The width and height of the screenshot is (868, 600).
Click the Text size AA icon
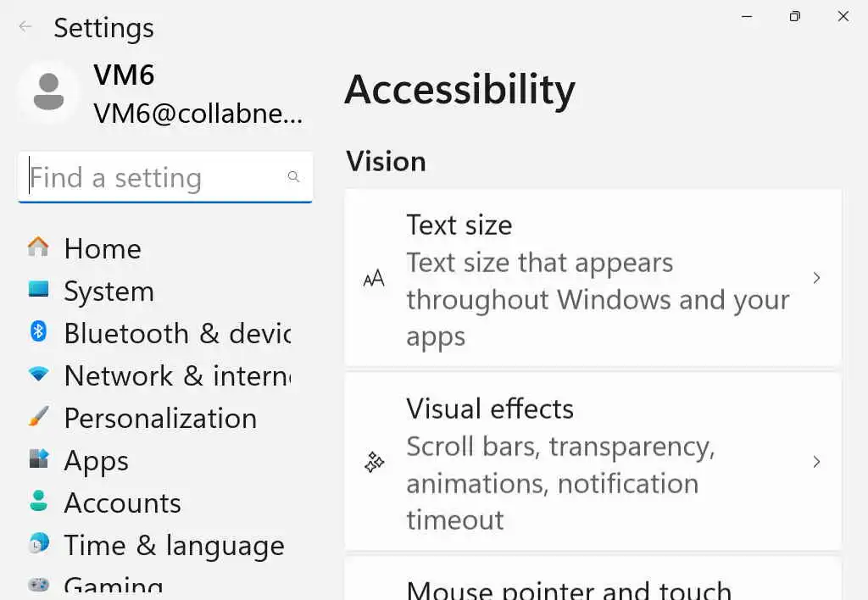pos(374,279)
